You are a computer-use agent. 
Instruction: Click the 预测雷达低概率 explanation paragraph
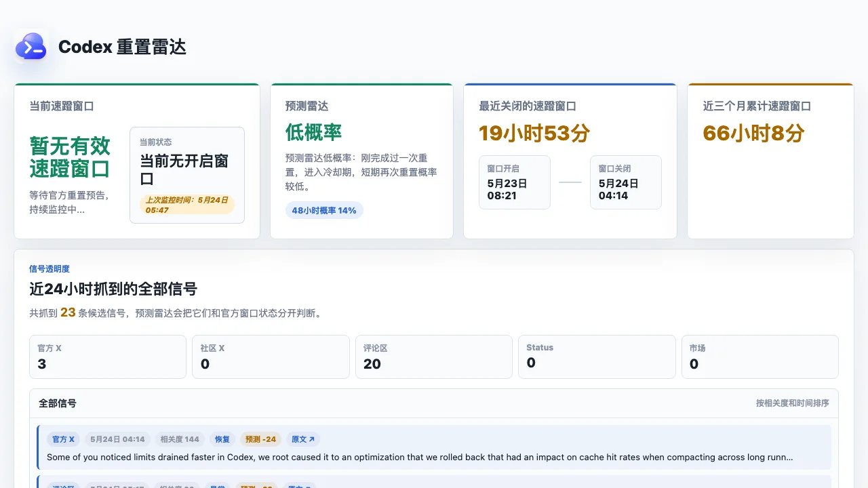(x=361, y=172)
